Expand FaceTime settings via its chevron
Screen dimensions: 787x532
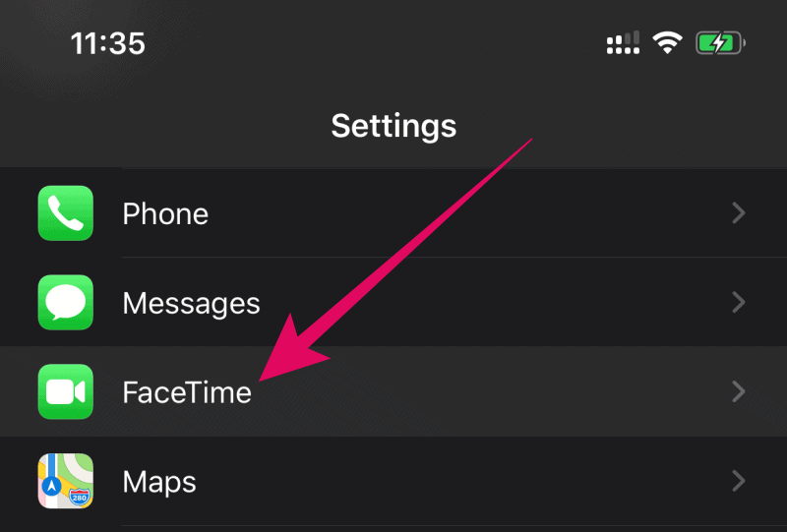click(739, 391)
